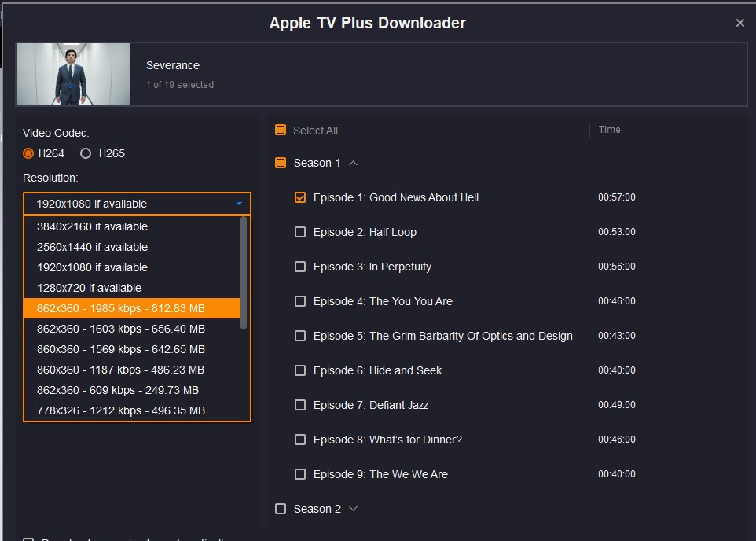Toggle the Select All checkbox
Image resolution: width=756 pixels, height=541 pixels.
click(x=281, y=131)
